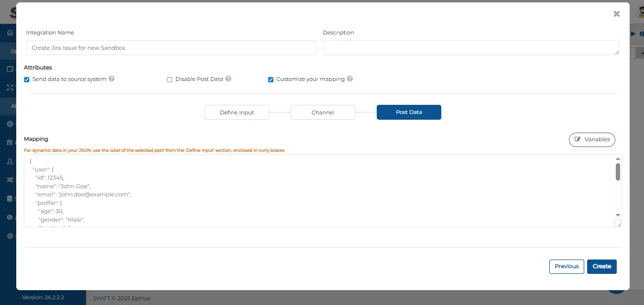
Task: Go to the Define Input step
Action: click(237, 113)
